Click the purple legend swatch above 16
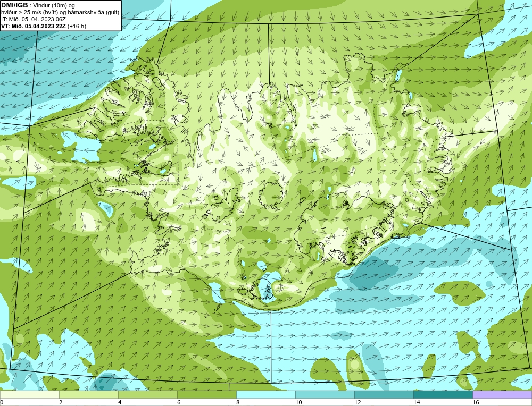This screenshot has height=406, width=532. pos(502,394)
